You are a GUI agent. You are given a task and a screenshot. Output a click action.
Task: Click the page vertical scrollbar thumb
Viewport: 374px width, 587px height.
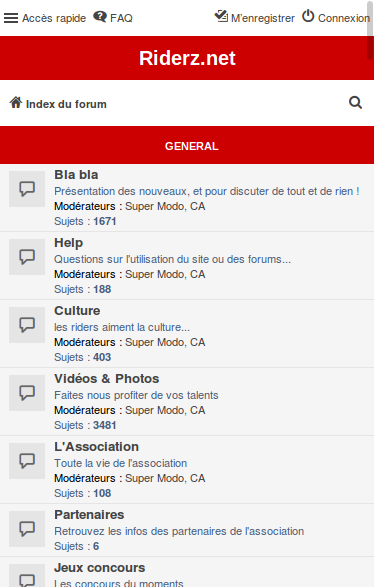370,30
